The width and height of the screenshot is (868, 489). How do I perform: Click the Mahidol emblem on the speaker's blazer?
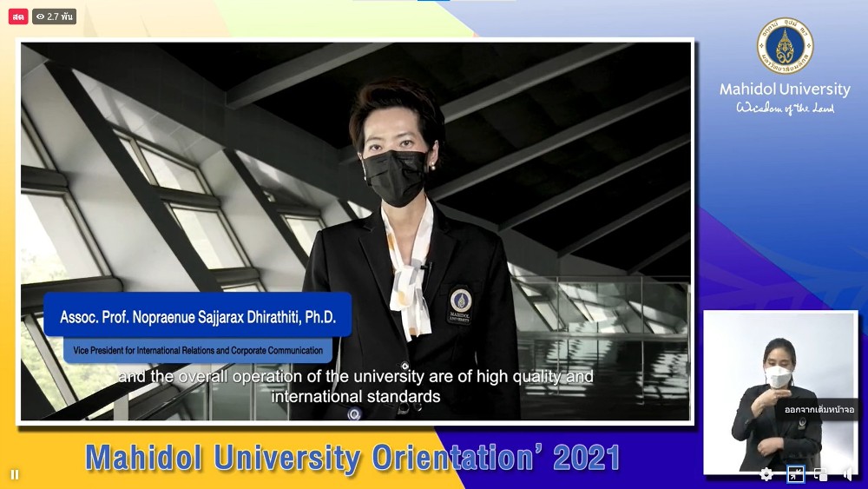click(x=460, y=305)
